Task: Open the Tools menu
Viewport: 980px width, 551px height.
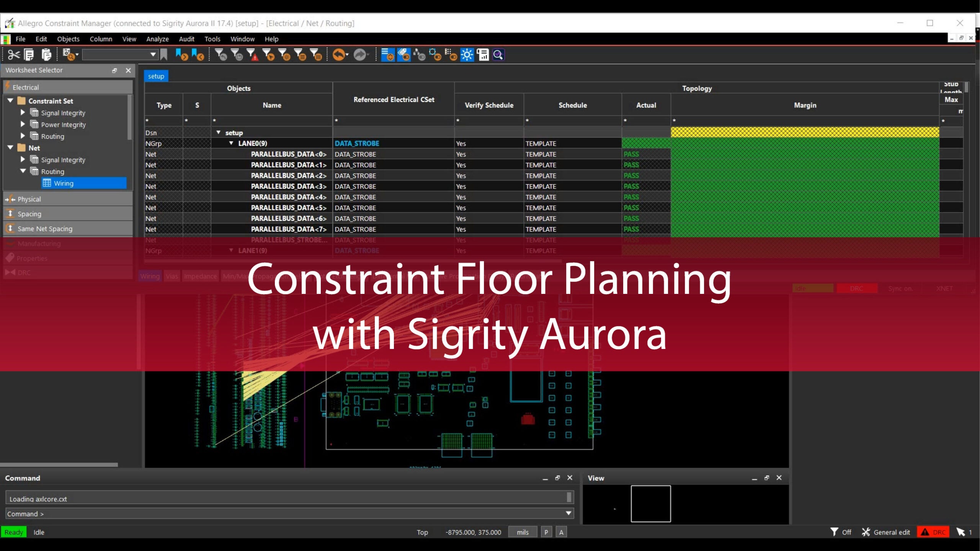Action: coord(212,39)
